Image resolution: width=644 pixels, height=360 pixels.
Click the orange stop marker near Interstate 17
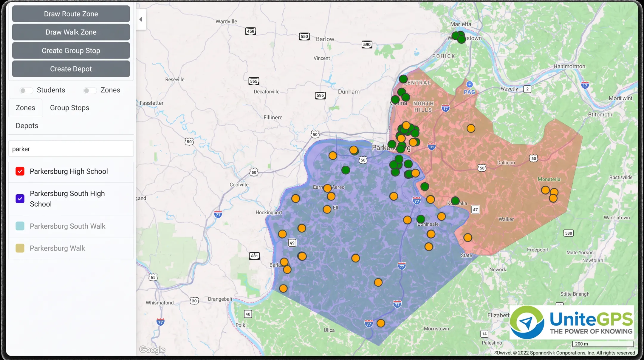coord(471,128)
